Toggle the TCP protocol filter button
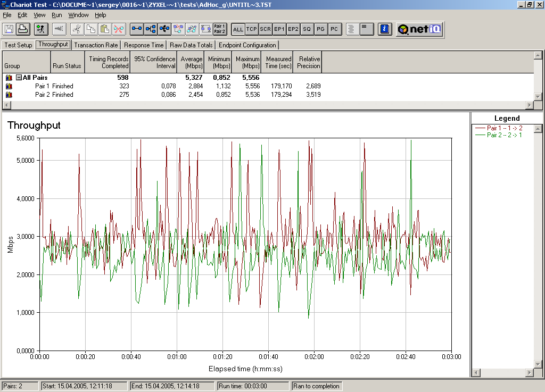The width and height of the screenshot is (545, 392). tap(252, 29)
